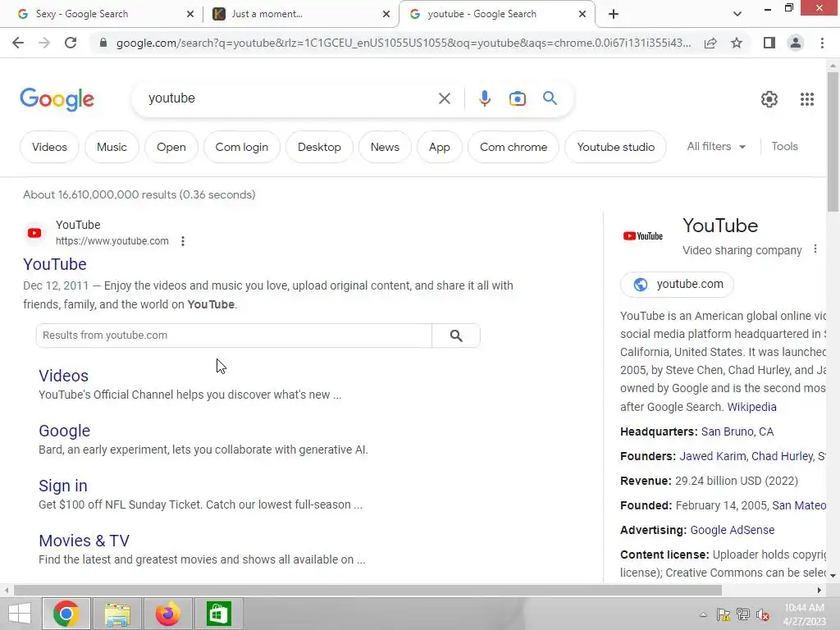Select the Com chrome filter chip
The image size is (840, 630).
(514, 147)
